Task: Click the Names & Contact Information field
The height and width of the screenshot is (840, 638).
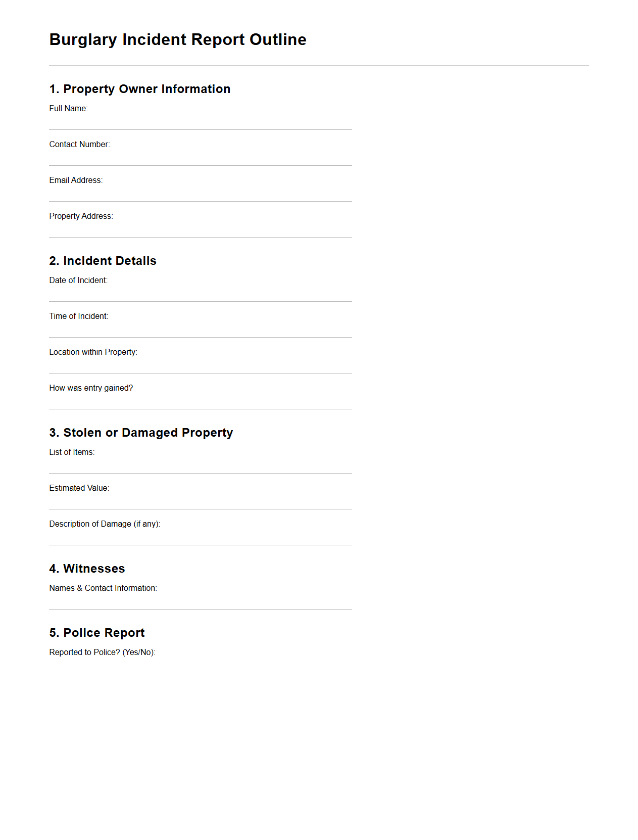Action: [200, 601]
